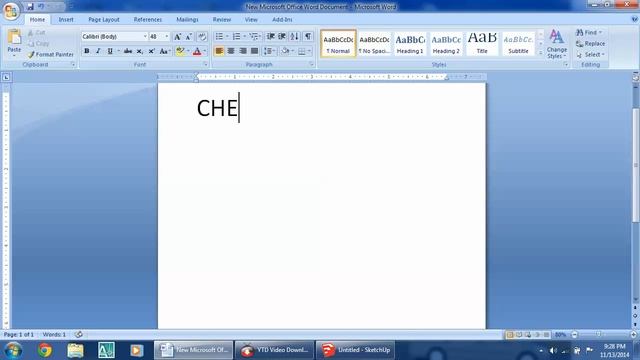The image size is (640, 360).
Task: Toggle Subscript formatting
Action: point(140,51)
